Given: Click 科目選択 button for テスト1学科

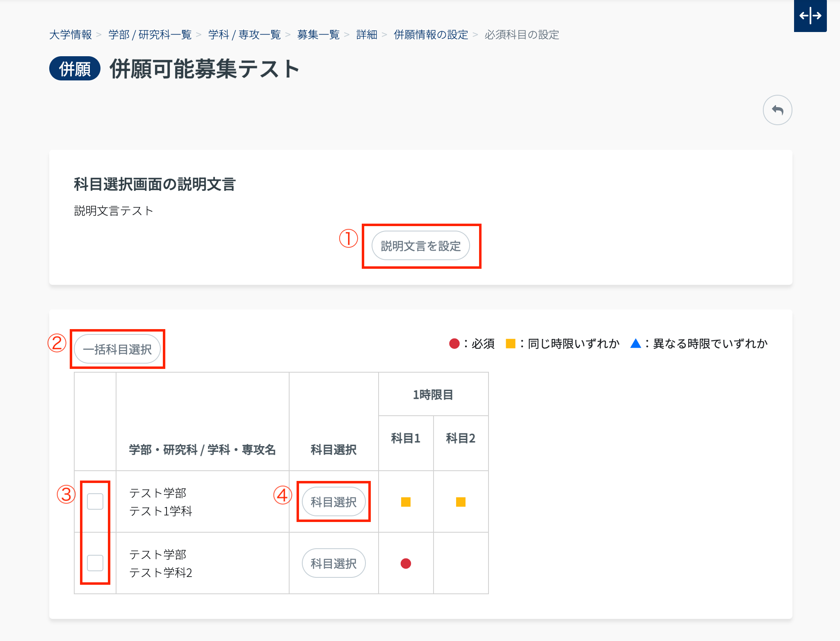Looking at the screenshot, I should tap(333, 502).
